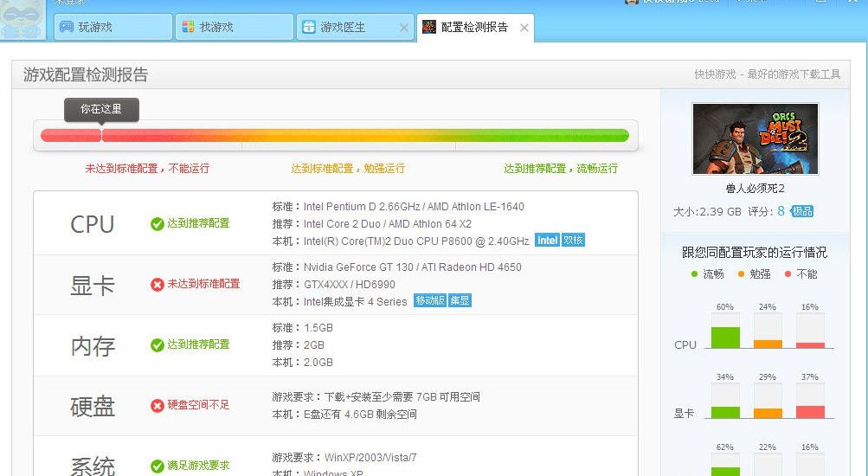
Task: Click the 跟您同配置玩家的运行情况 heading
Action: pyautogui.click(x=755, y=253)
